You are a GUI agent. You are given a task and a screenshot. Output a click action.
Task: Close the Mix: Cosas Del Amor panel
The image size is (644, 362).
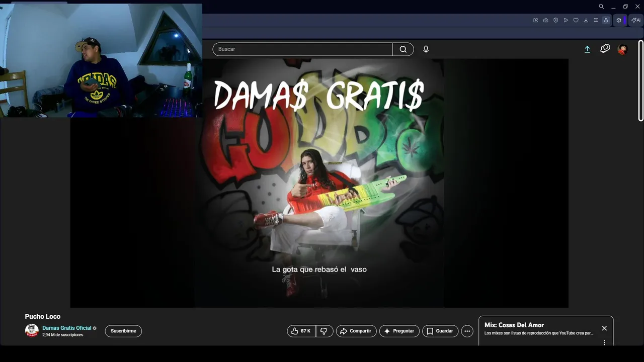(604, 328)
